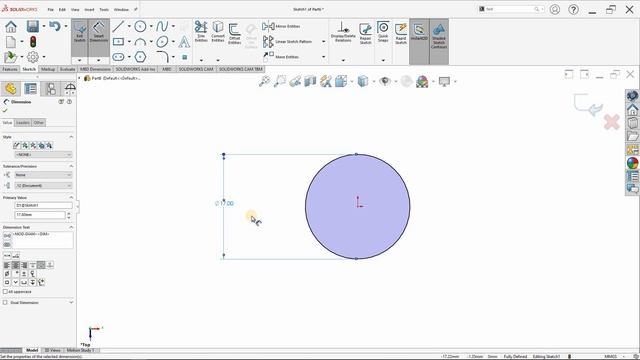Click the Mirror Entities tool
640x360 pixels.
(x=281, y=27)
